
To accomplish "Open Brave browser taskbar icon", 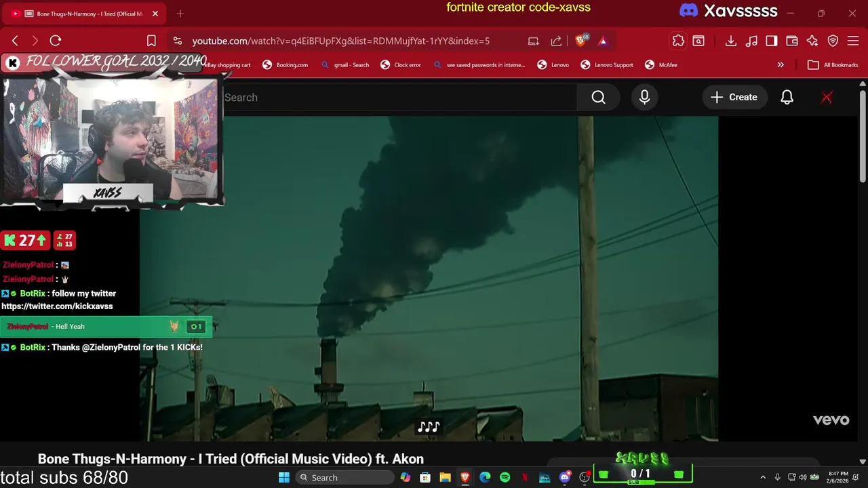I will point(465,477).
